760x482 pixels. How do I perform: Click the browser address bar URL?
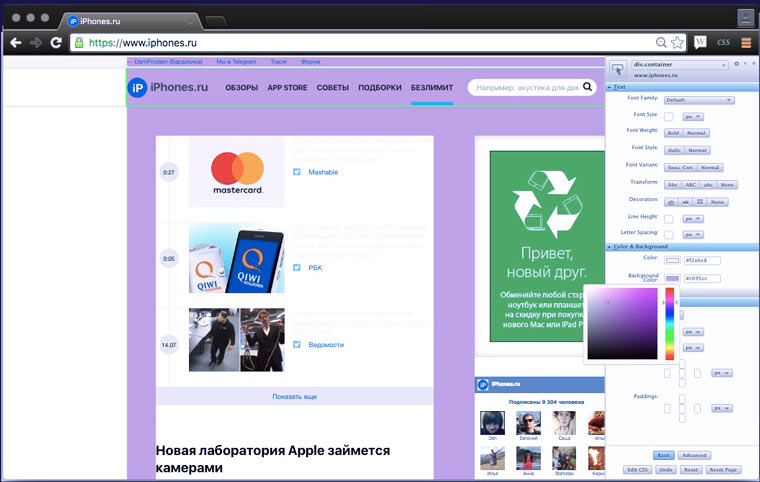(x=143, y=43)
